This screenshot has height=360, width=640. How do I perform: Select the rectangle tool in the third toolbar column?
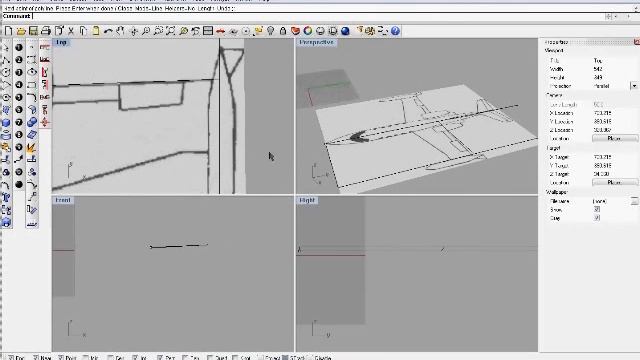tap(32, 85)
